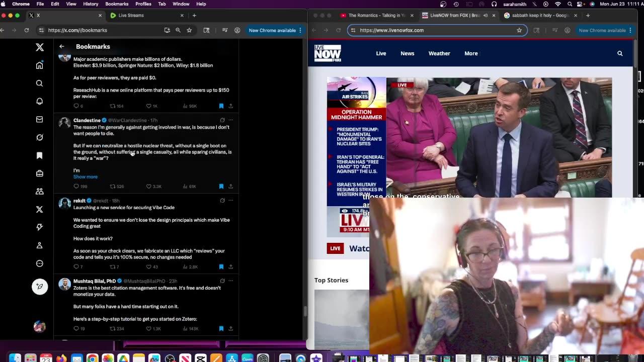The height and width of the screenshot is (362, 644).
Task: Open more options on rekdt post
Action: (x=231, y=201)
